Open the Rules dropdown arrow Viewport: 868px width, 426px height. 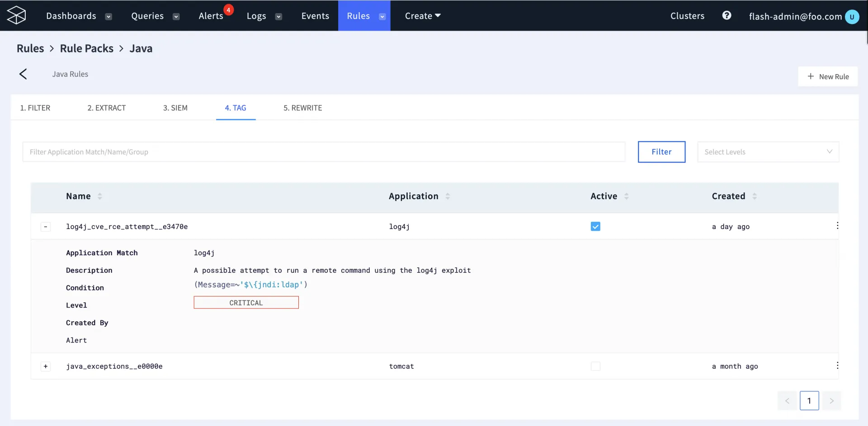(382, 17)
